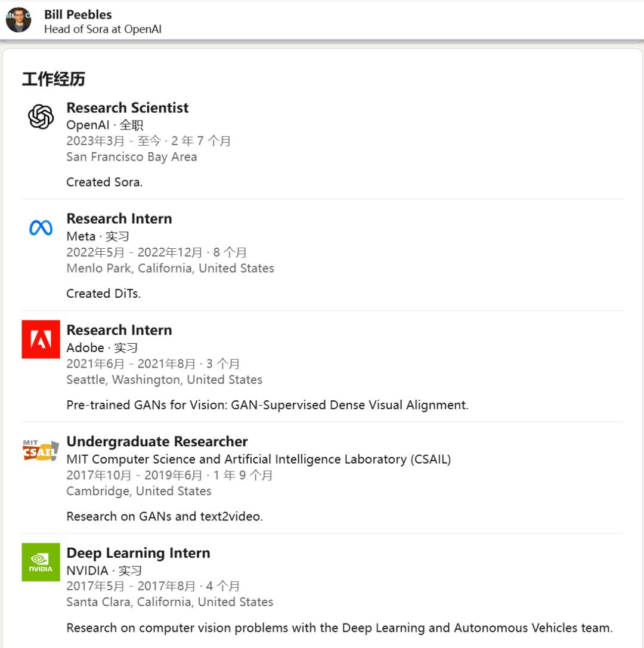644x648 pixels.
Task: Click the OpenAI · 全职 company line
Action: [104, 125]
